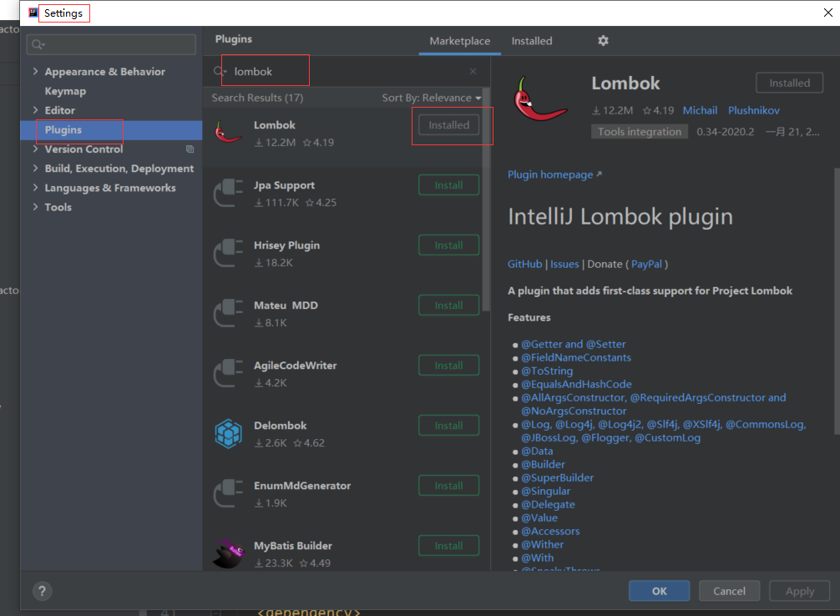This screenshot has height=616, width=840.
Task: Open the PayPal donate link
Action: point(646,264)
